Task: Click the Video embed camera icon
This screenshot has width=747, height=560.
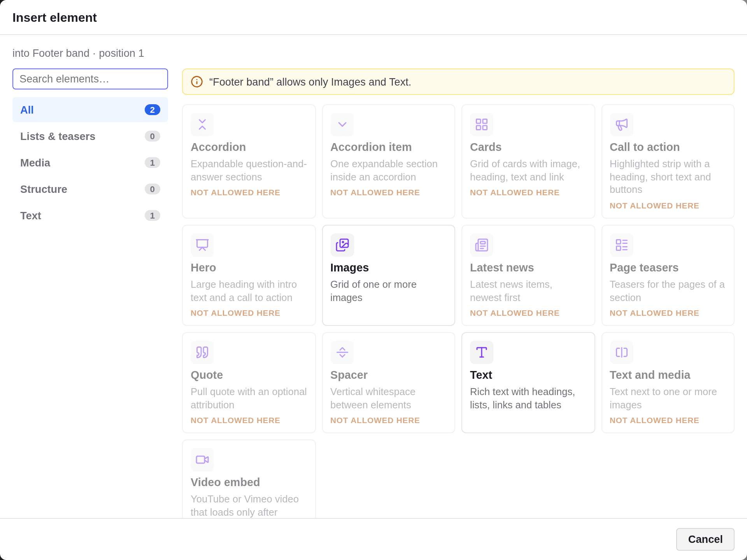Action: pyautogui.click(x=202, y=460)
